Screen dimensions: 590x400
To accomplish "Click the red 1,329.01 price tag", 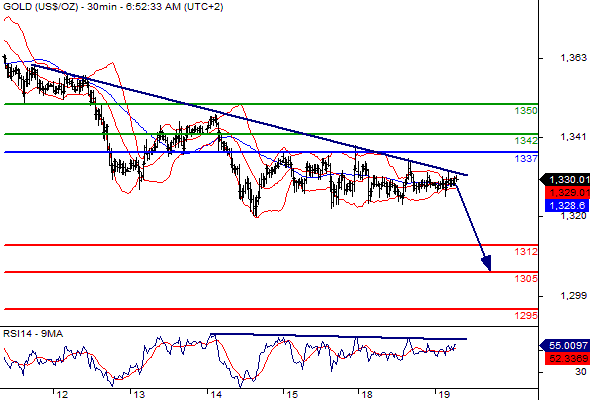I will pos(567,193).
